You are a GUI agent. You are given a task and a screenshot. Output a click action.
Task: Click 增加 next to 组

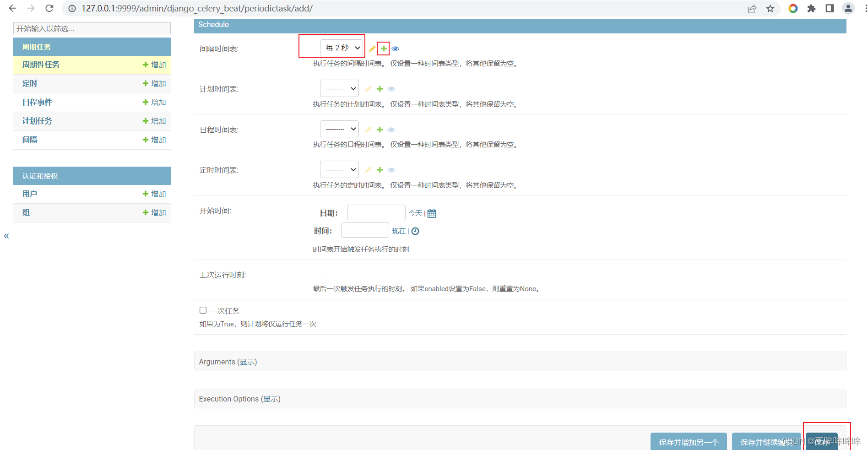click(154, 213)
